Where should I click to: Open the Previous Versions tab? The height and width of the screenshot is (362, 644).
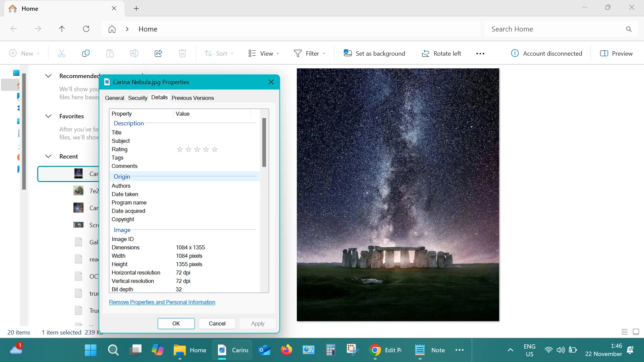pyautogui.click(x=193, y=98)
